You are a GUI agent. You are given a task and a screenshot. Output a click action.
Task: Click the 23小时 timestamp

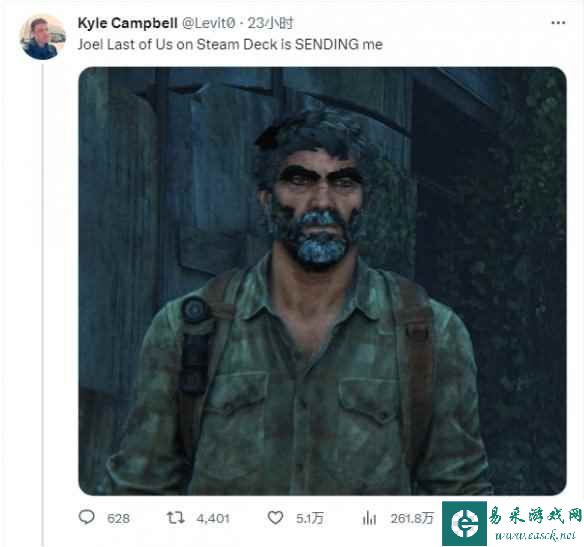coord(271,23)
